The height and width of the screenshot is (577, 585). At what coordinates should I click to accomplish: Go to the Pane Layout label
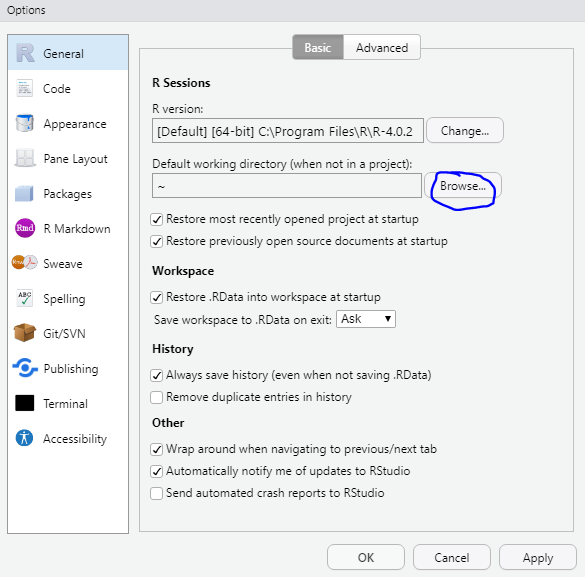pos(75,159)
